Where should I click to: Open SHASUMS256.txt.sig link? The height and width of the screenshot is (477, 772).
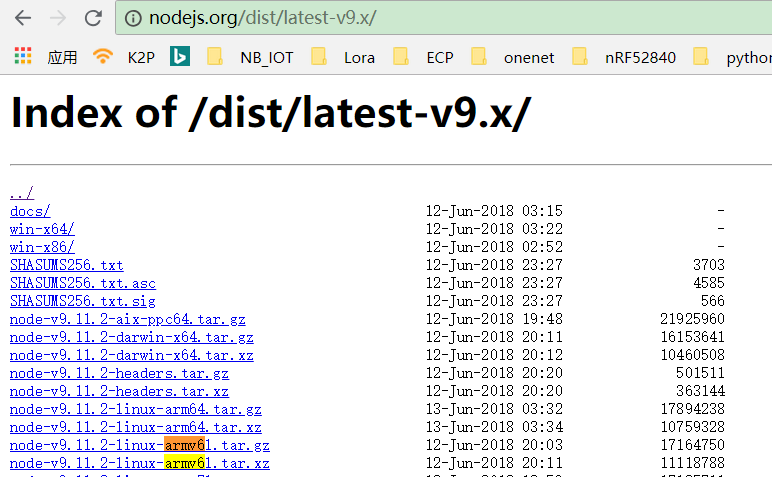(x=83, y=301)
